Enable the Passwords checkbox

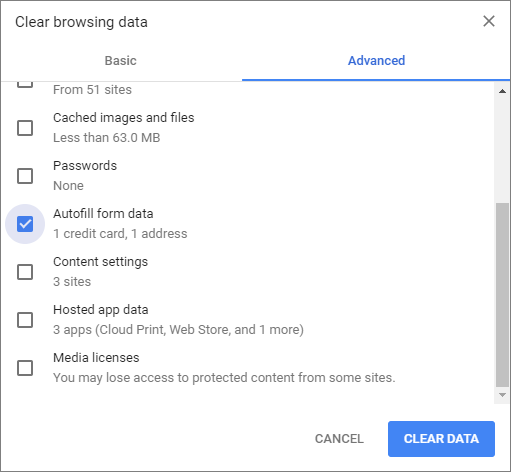25,176
